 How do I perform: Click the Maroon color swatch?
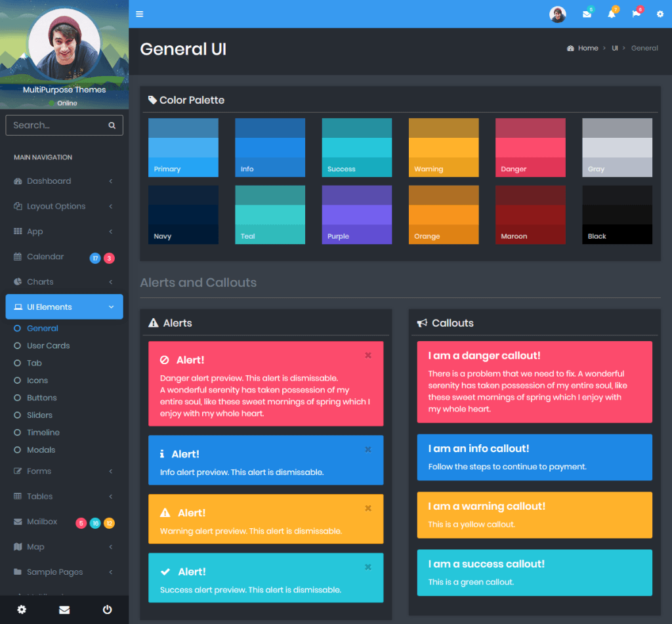coord(530,215)
